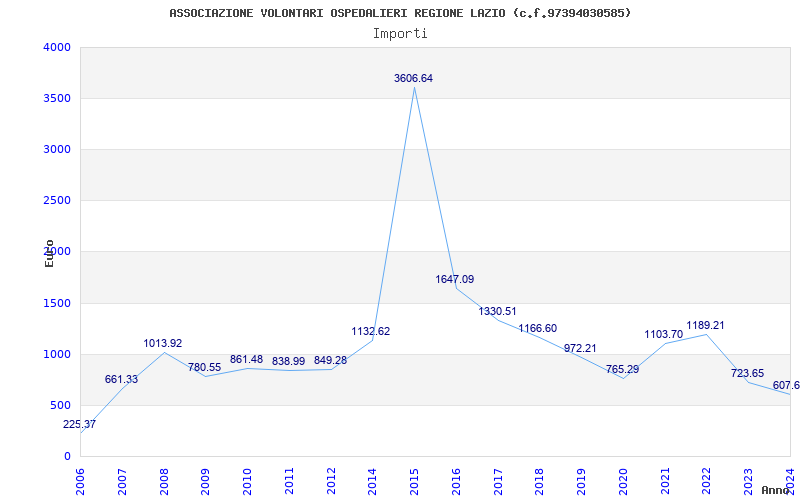Click y-axis value 3000

[x=57, y=149]
